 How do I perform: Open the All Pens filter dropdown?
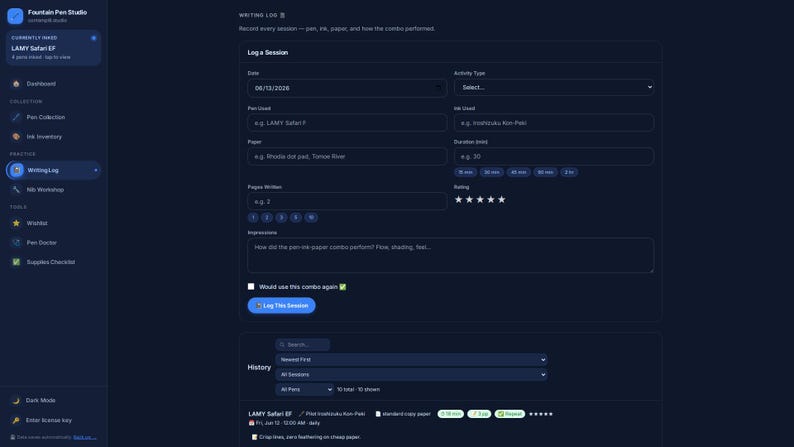[304, 389]
